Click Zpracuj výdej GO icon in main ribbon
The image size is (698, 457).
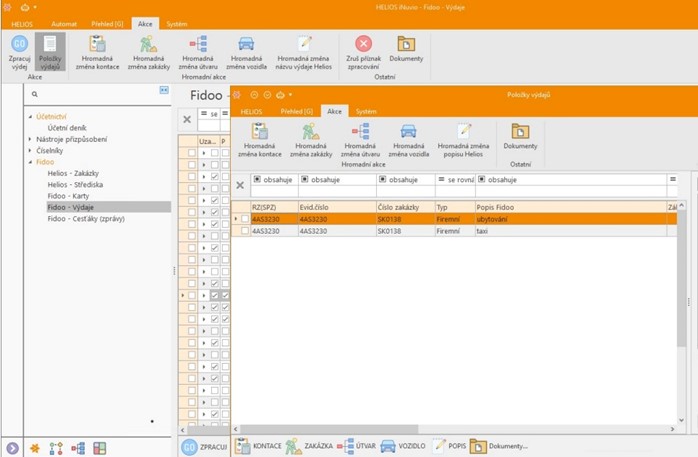coord(20,44)
